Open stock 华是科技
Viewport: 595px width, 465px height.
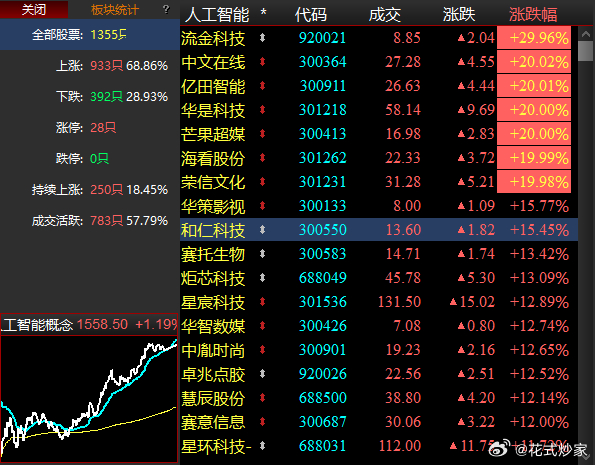(x=213, y=110)
